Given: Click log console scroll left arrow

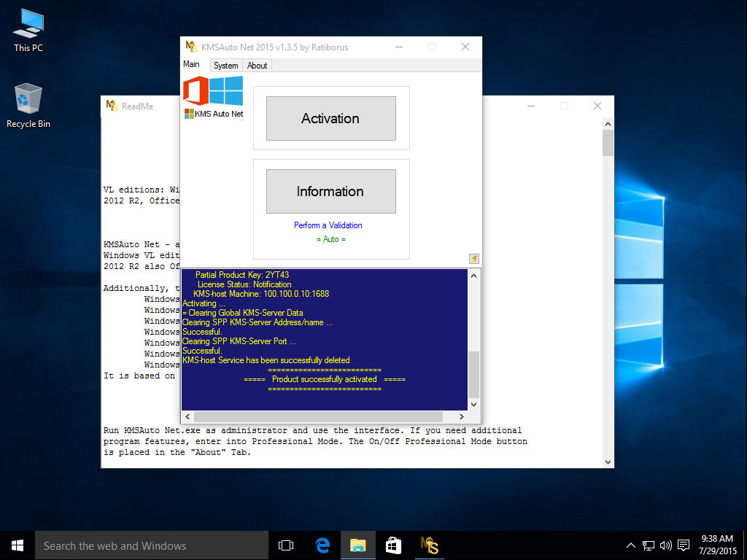Looking at the screenshot, I should [x=187, y=416].
